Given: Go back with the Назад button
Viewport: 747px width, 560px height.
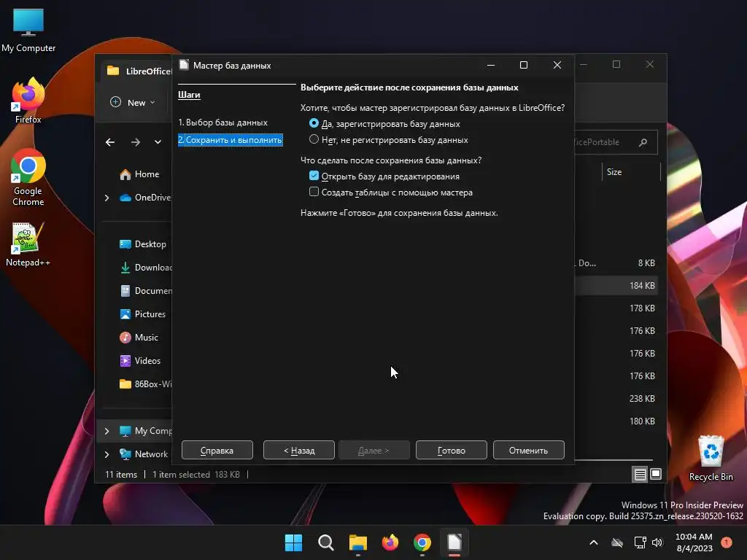Looking at the screenshot, I should click(298, 450).
